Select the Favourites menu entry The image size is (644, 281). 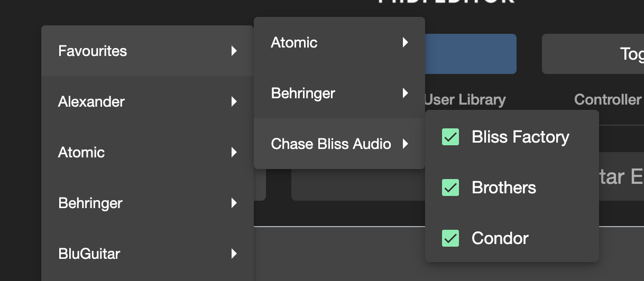coord(93,51)
